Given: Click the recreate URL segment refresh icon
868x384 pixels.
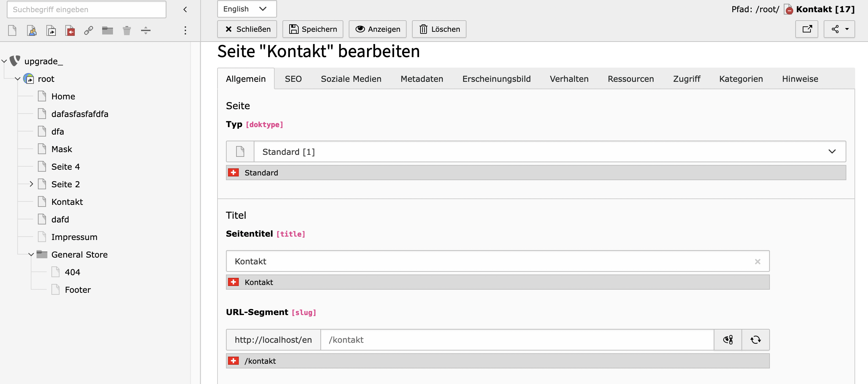Looking at the screenshot, I should point(756,340).
